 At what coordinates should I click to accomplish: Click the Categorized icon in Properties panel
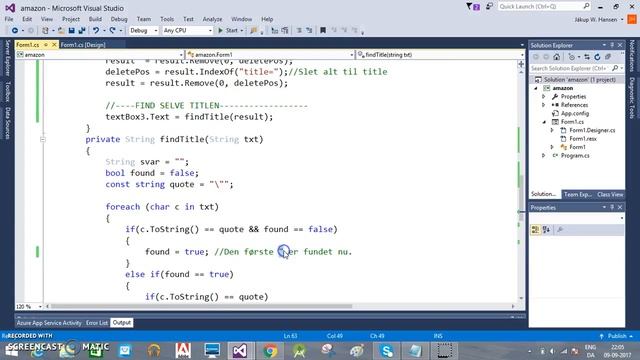535,230
